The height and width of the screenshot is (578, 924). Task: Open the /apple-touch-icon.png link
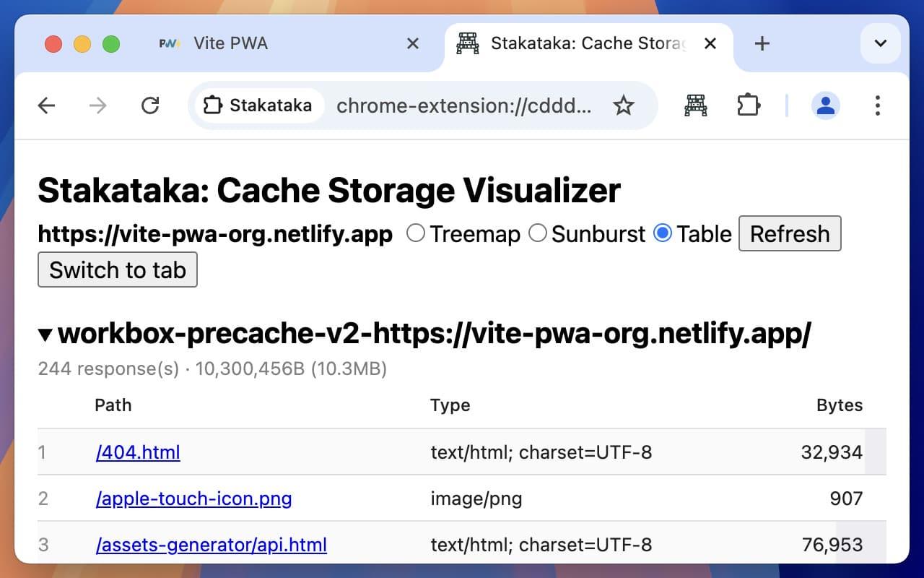point(193,499)
